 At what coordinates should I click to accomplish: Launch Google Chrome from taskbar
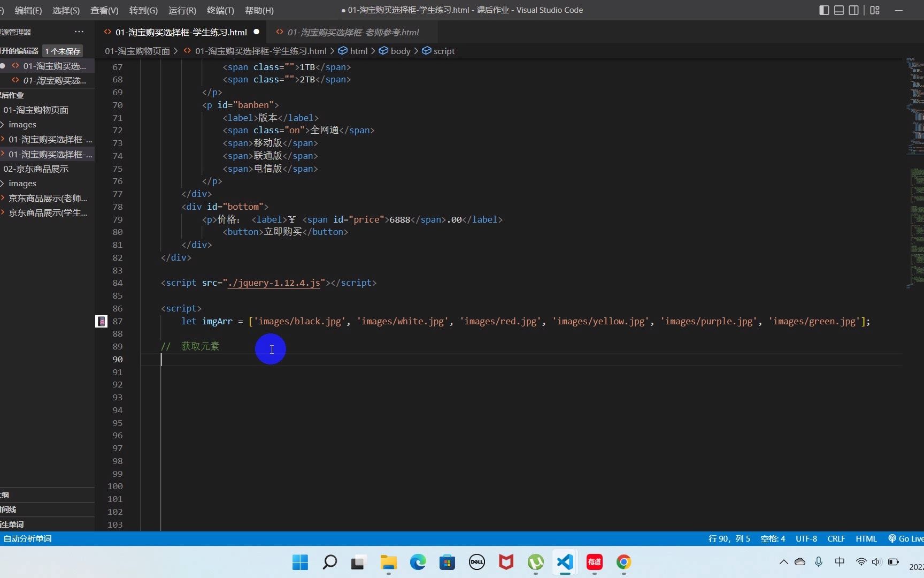point(623,562)
